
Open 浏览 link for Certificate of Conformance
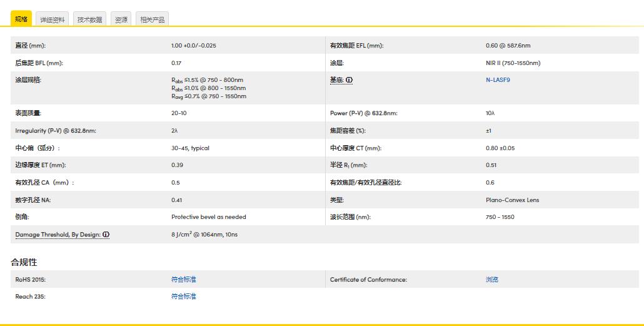tap(492, 279)
